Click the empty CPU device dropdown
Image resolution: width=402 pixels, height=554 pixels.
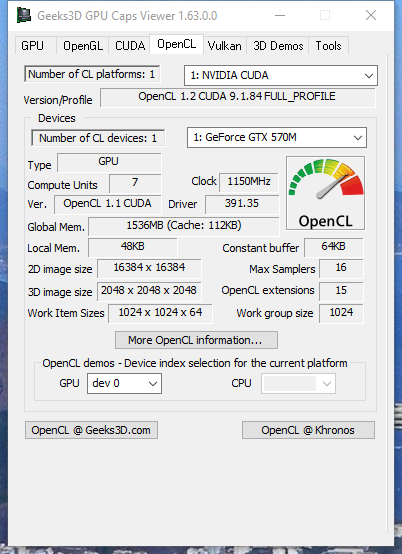[x=298, y=383]
